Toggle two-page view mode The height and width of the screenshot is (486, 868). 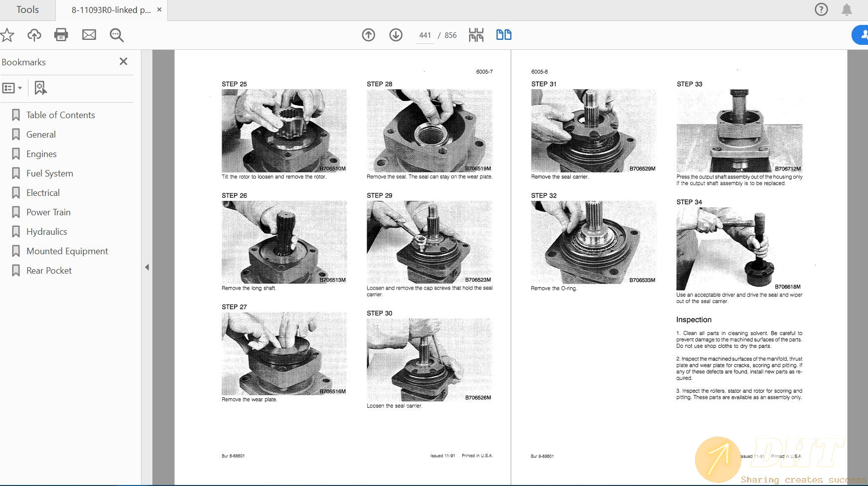[x=503, y=35]
